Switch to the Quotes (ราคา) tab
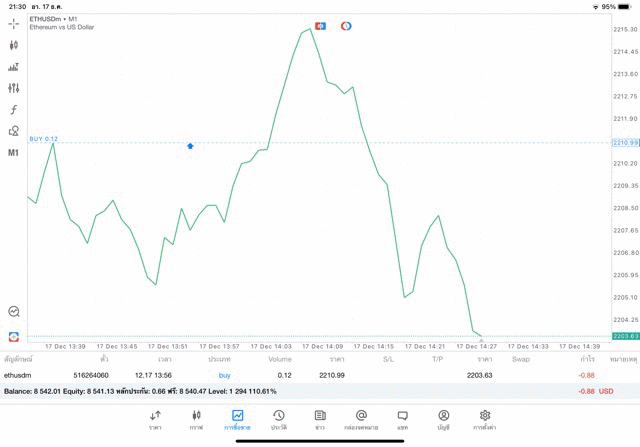The image size is (640, 447). [155, 419]
